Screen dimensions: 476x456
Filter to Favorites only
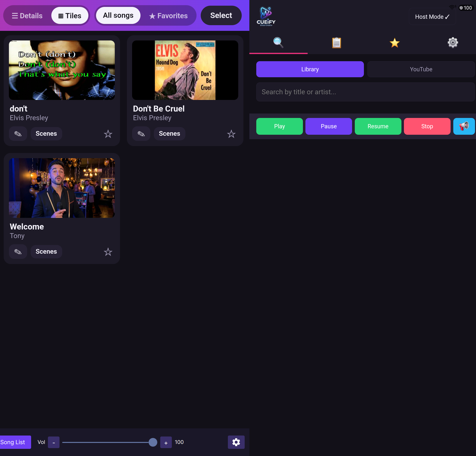click(x=168, y=16)
